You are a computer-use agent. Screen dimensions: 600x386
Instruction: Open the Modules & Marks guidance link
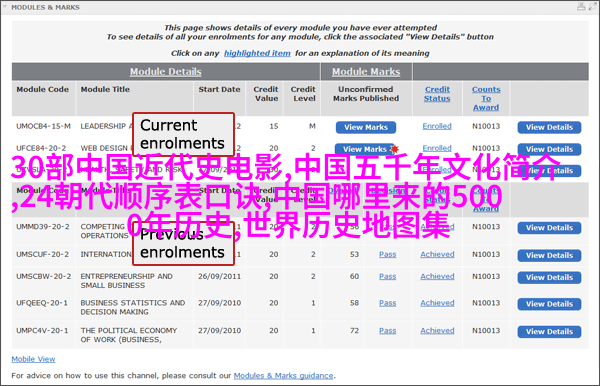tap(284, 376)
